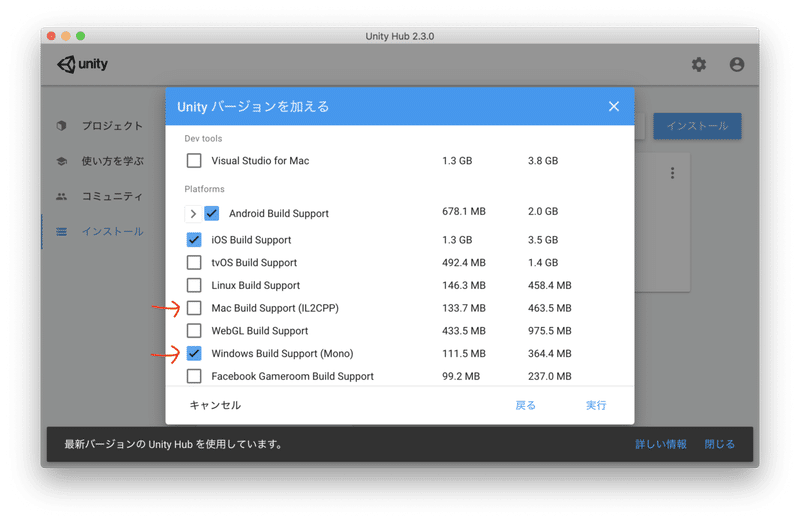Click the Unity Hub 2.3.0 window title
Screen dimensions: 800x522
tap(399, 36)
